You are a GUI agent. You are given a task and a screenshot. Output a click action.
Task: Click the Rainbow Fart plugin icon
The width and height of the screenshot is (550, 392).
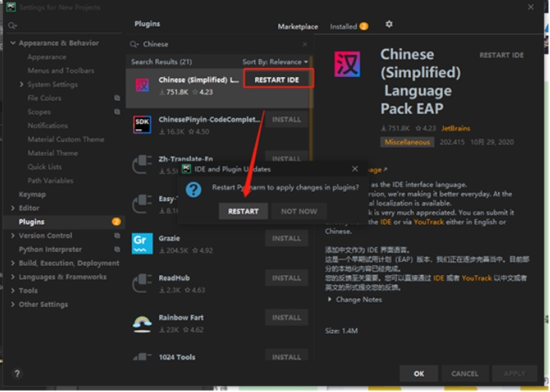click(x=142, y=323)
